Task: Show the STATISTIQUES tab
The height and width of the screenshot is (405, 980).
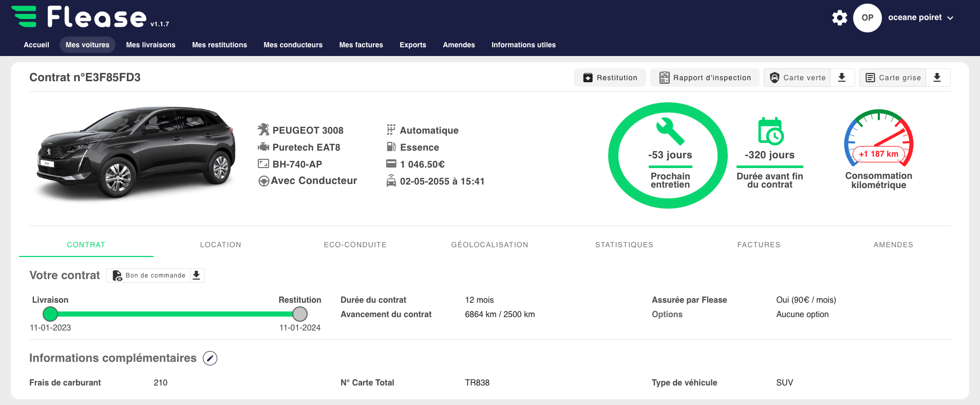Action: click(625, 245)
